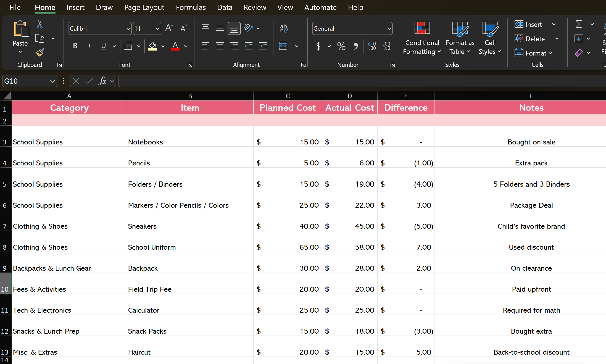Click the Wrap Text icon
Viewport: 606px width, 364px height.
pos(284,28)
